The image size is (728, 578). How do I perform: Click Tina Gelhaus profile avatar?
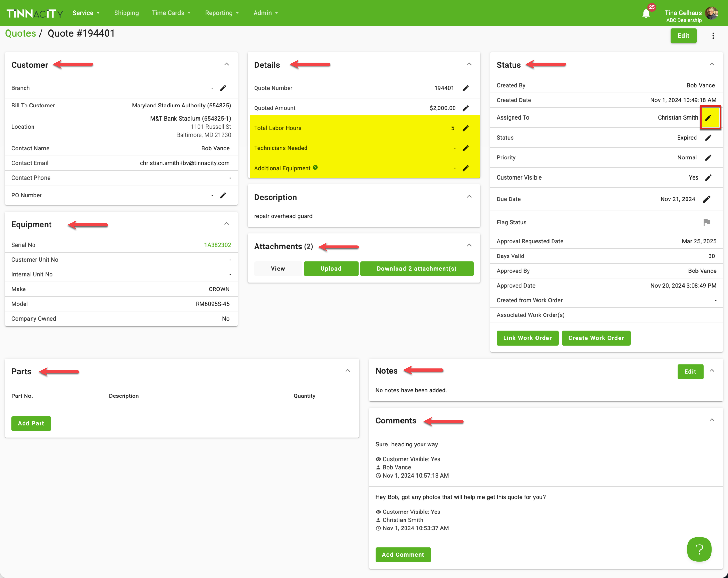tap(711, 14)
